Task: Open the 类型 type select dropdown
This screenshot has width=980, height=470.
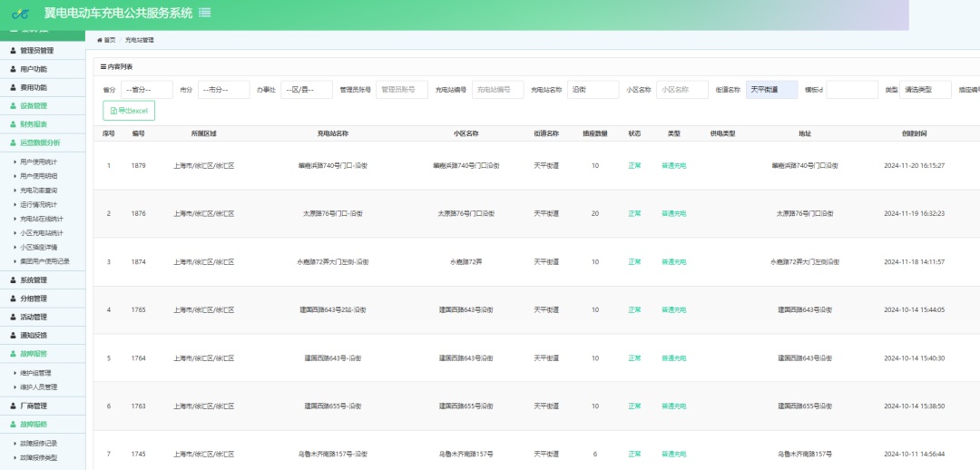Action: (x=925, y=90)
